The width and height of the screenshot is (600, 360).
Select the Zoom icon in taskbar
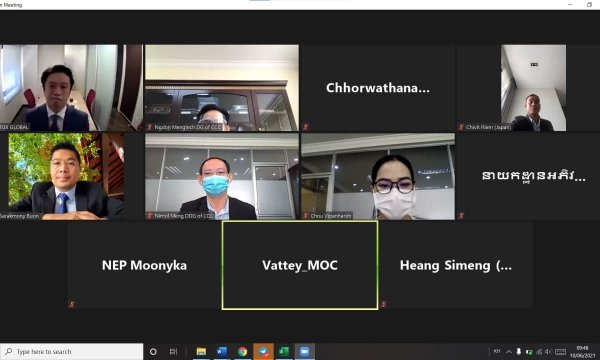305,352
